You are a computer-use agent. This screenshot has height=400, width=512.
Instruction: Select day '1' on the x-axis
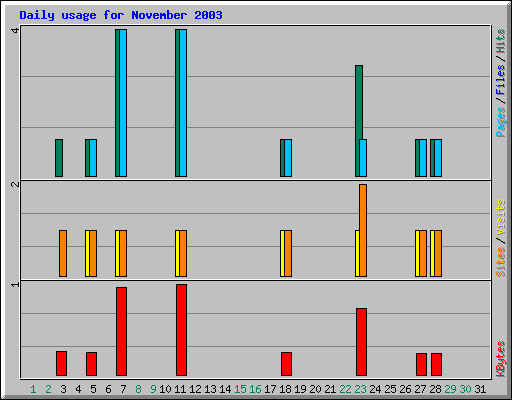click(33, 389)
